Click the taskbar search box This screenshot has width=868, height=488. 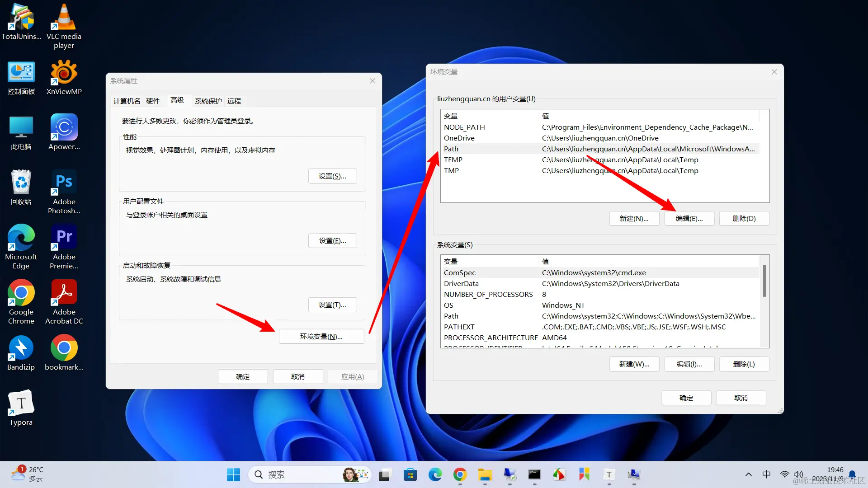(x=298, y=474)
